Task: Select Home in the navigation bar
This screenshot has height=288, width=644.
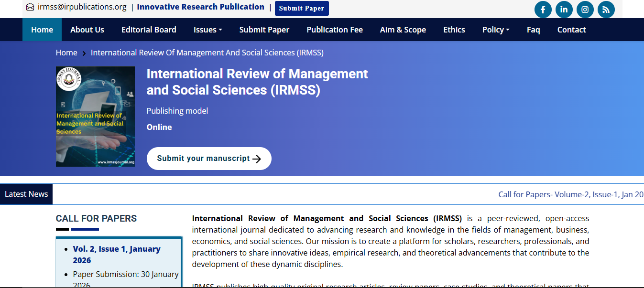Action: (42, 30)
